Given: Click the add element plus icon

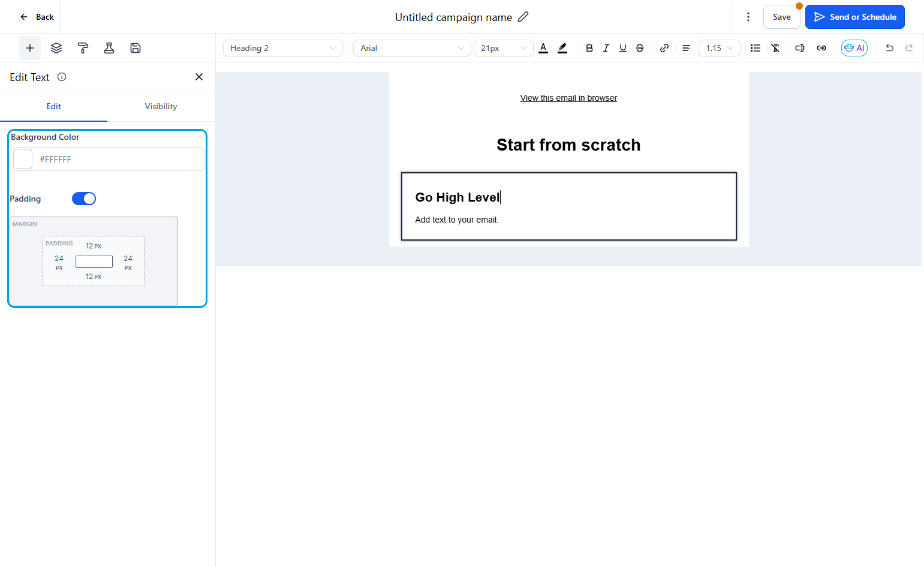Looking at the screenshot, I should pos(30,48).
